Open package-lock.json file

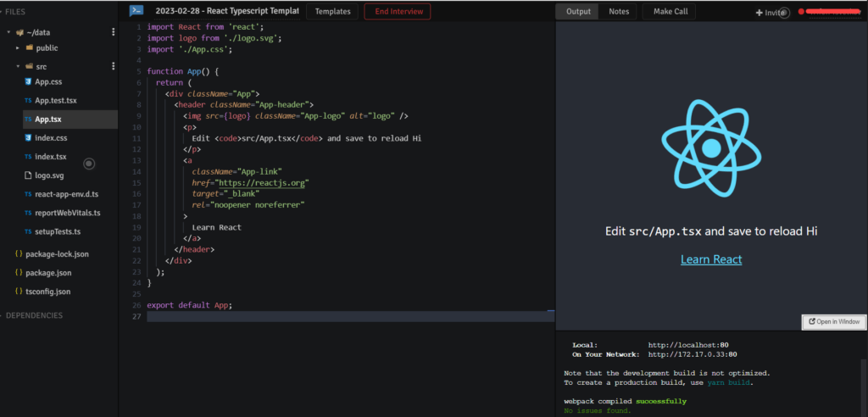pyautogui.click(x=57, y=254)
